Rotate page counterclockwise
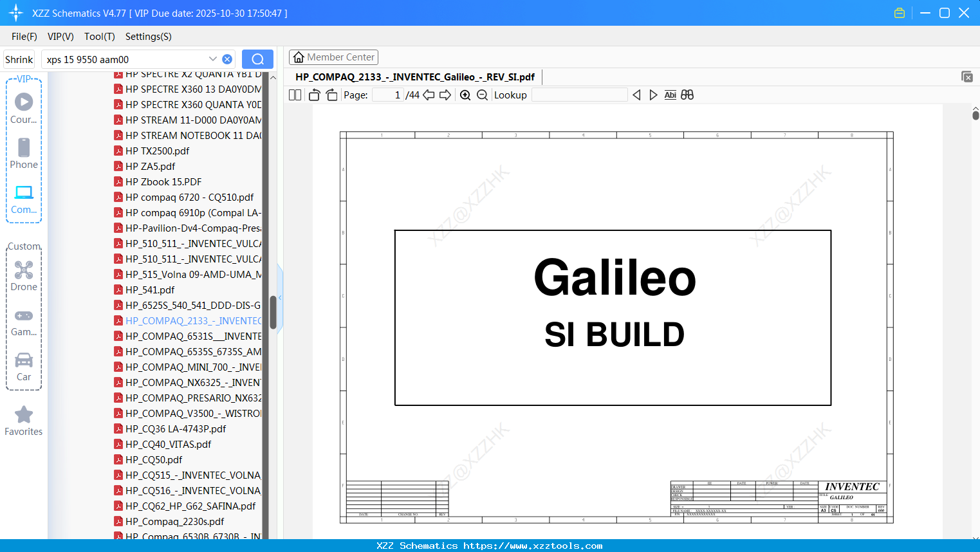 pos(315,95)
